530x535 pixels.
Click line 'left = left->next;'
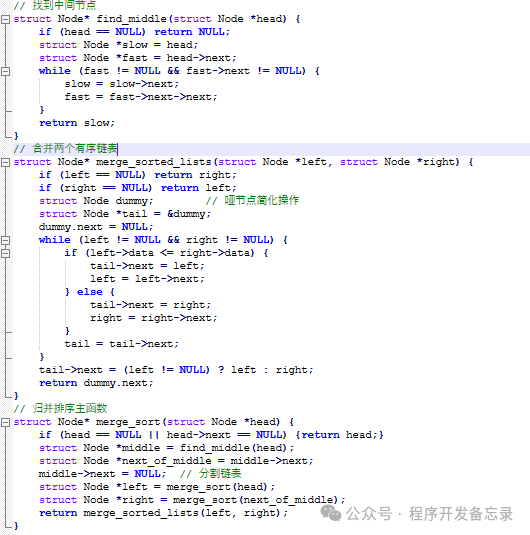pos(147,279)
